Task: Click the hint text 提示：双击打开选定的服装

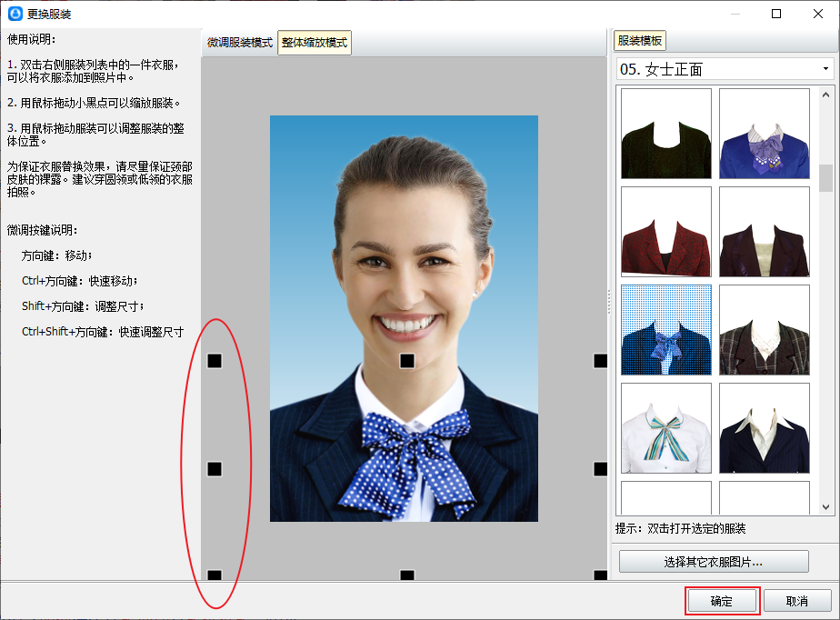Action: tap(680, 528)
